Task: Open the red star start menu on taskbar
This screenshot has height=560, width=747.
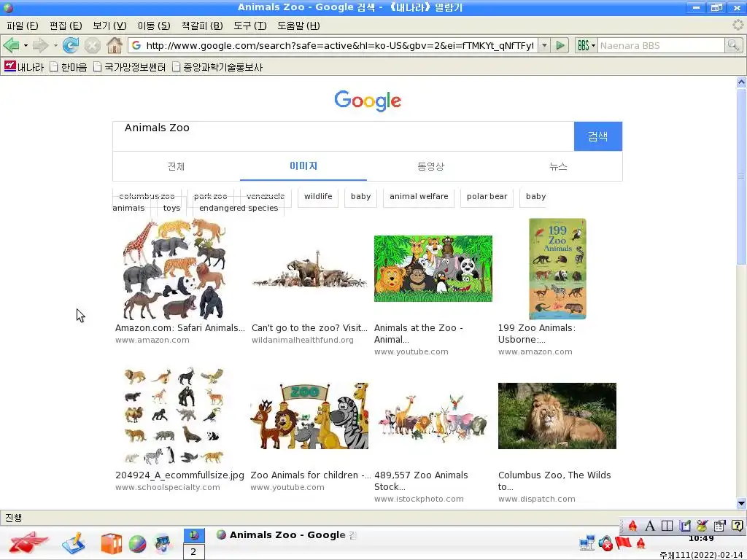Action: (x=28, y=542)
